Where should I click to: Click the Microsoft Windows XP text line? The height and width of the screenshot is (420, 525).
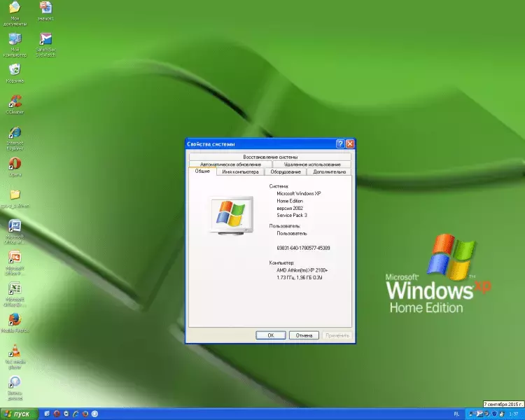click(299, 194)
